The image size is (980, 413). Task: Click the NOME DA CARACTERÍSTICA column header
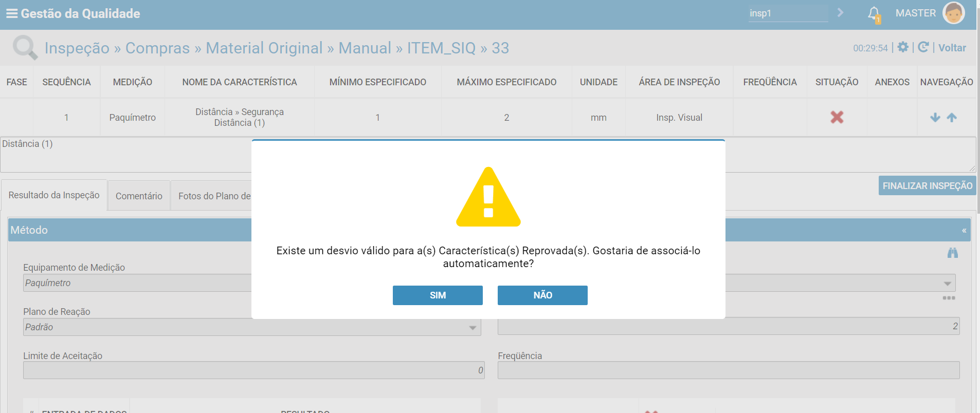pyautogui.click(x=240, y=82)
